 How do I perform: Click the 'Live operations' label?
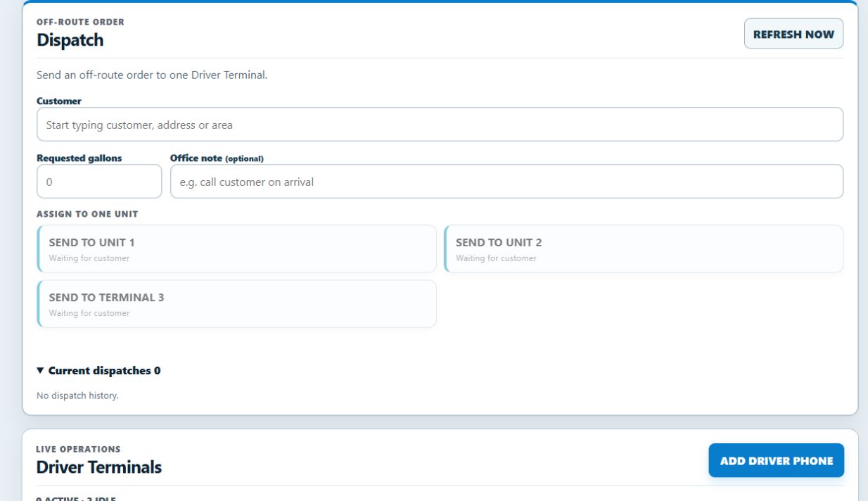pos(78,449)
